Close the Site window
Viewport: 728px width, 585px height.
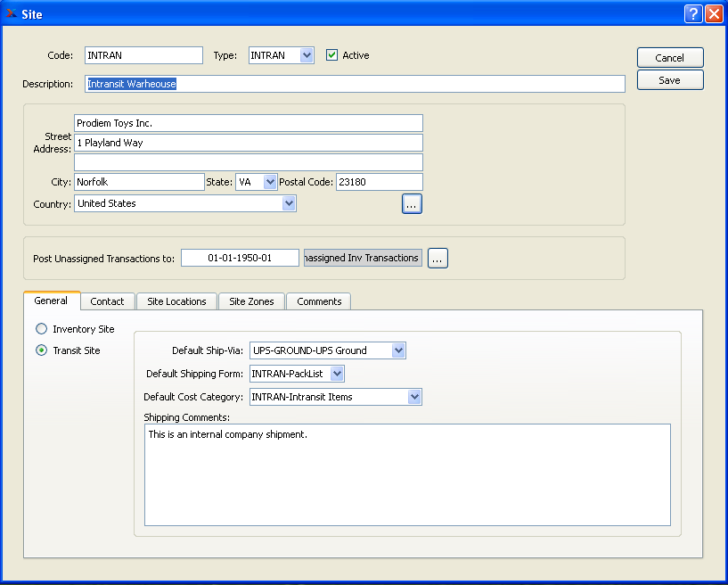point(713,14)
